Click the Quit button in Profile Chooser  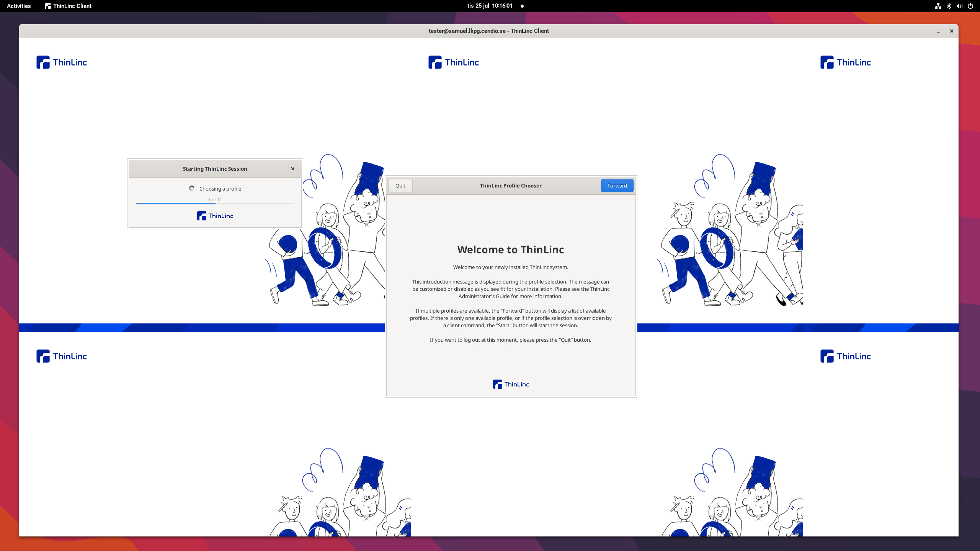400,186
